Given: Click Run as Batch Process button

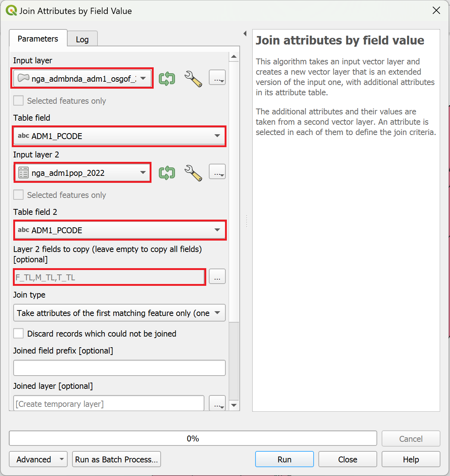Looking at the screenshot, I should point(117,459).
